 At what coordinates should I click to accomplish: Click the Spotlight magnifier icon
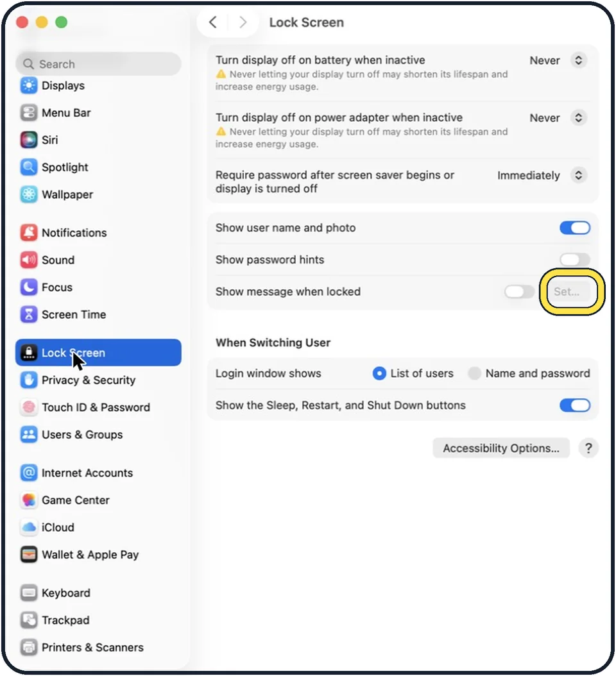point(29,167)
